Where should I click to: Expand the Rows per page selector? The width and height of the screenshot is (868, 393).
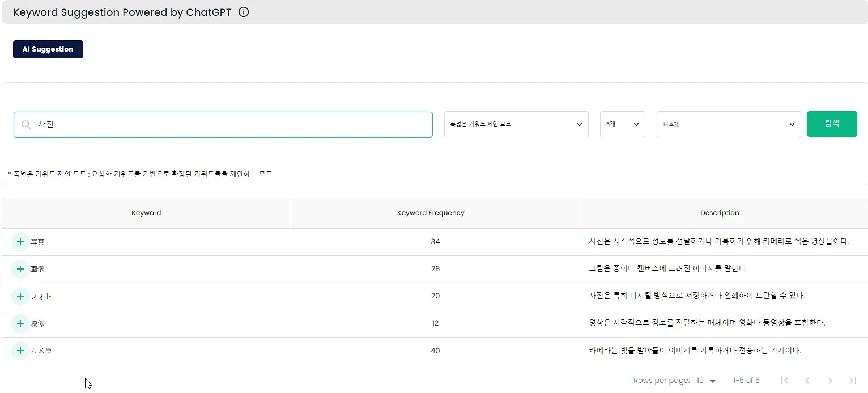tap(707, 381)
